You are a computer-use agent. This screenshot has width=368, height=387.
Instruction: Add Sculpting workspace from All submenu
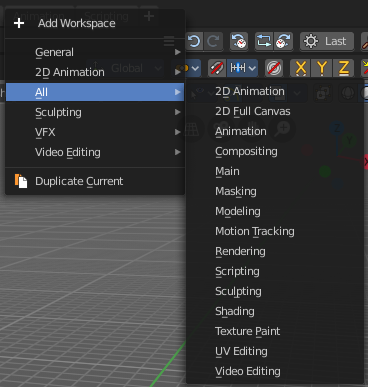[x=275, y=291]
